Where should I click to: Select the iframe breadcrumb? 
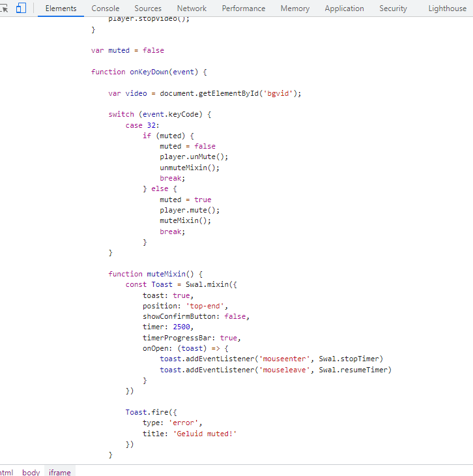[x=60, y=472]
